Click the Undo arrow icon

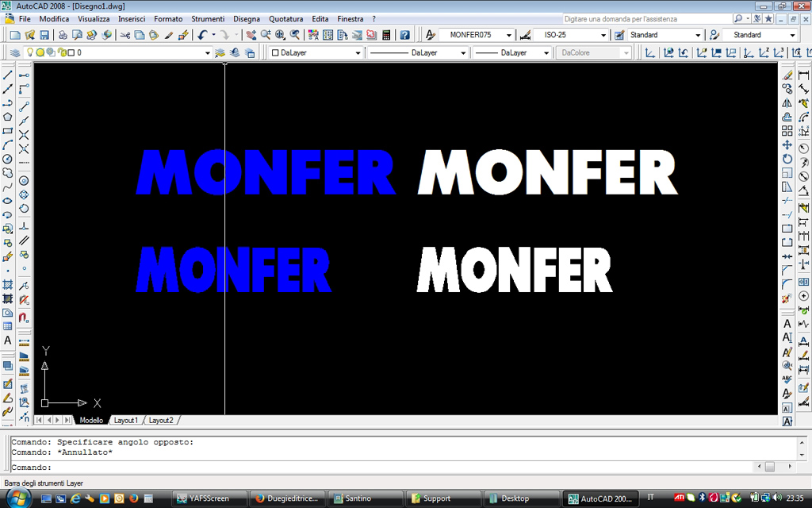point(202,35)
